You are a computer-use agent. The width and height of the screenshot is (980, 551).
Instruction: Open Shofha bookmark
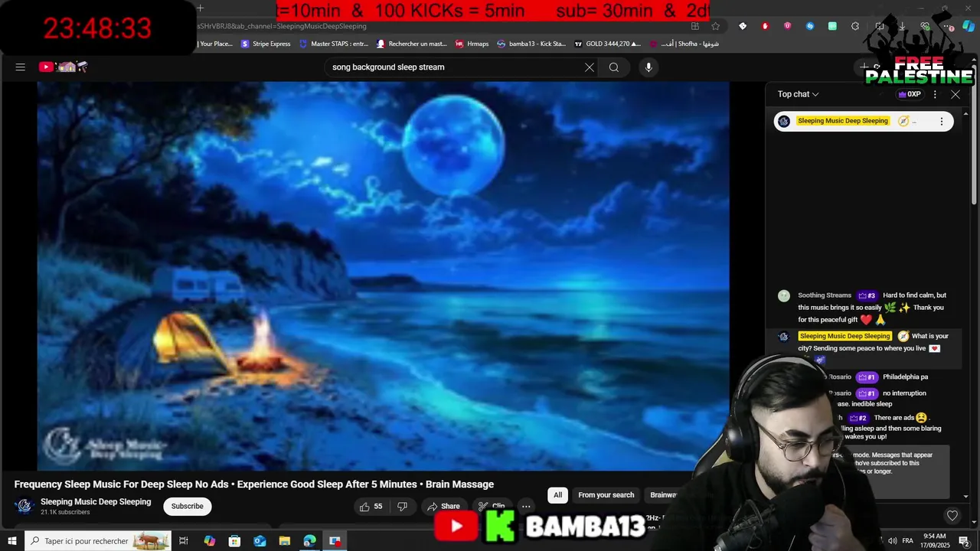point(684,44)
